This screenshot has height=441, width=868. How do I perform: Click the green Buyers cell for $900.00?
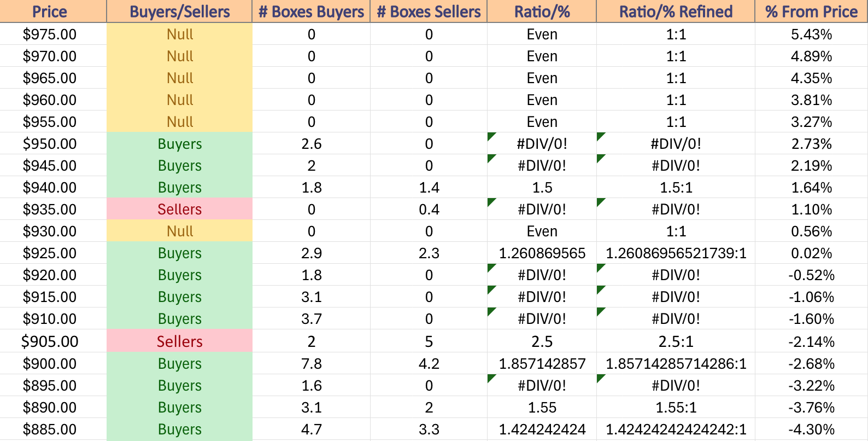coord(179,363)
